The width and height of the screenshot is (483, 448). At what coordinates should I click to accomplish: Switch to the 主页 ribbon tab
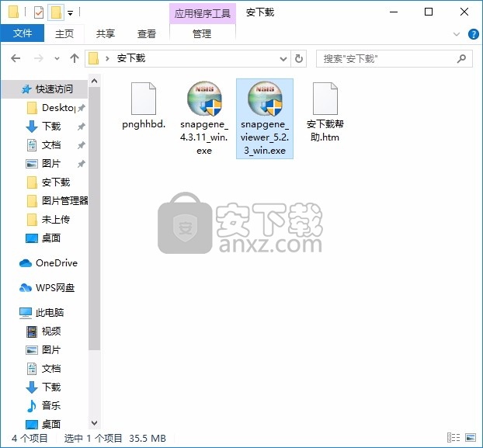pyautogui.click(x=64, y=33)
